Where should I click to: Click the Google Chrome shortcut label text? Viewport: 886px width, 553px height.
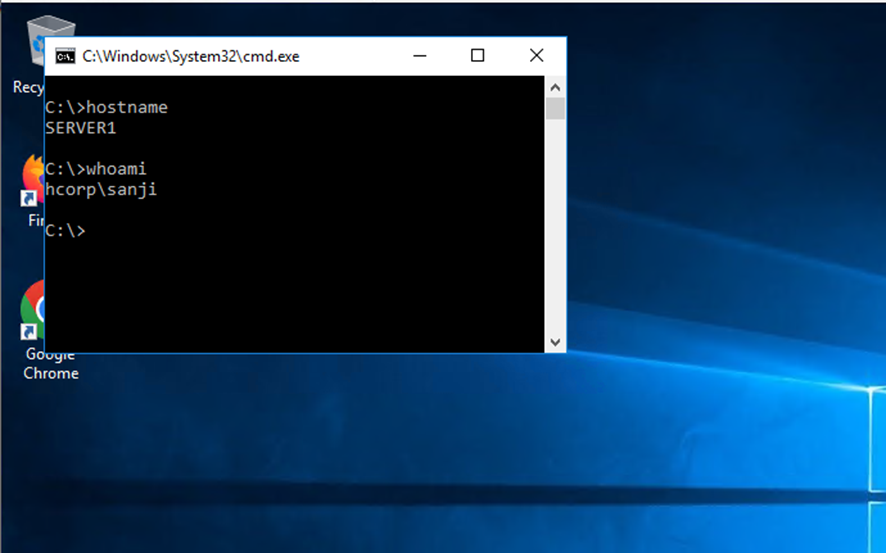coord(50,365)
